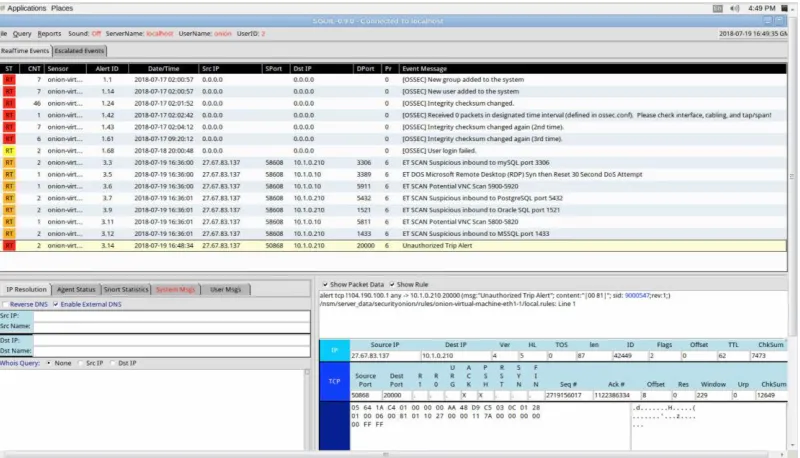Open the User Msgs tab
The image size is (800, 458).
pyautogui.click(x=226, y=290)
